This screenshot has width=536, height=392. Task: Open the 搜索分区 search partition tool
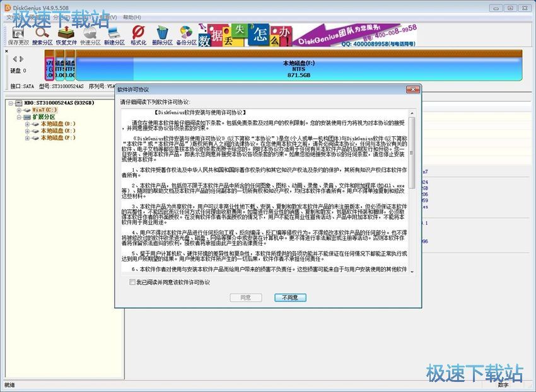(42, 35)
